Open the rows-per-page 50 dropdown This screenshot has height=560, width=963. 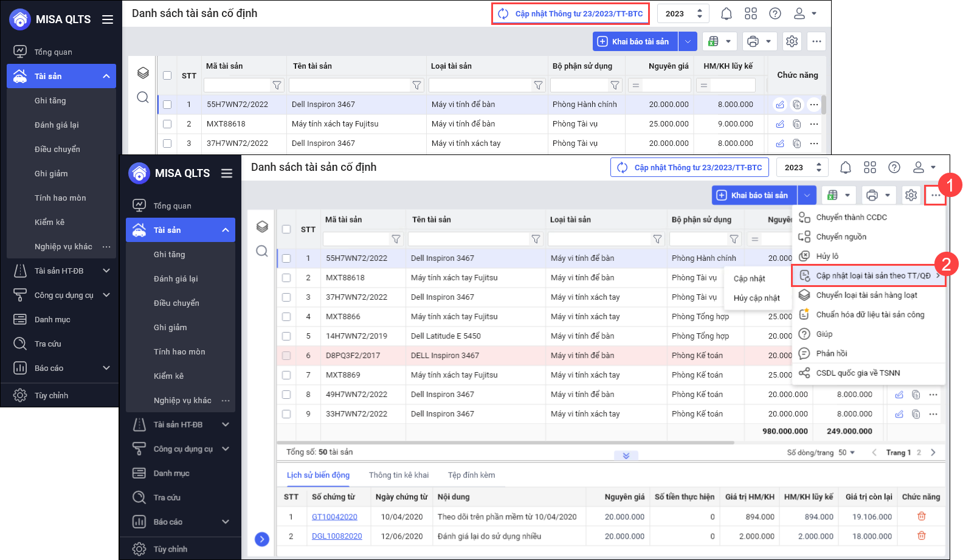pyautogui.click(x=847, y=452)
